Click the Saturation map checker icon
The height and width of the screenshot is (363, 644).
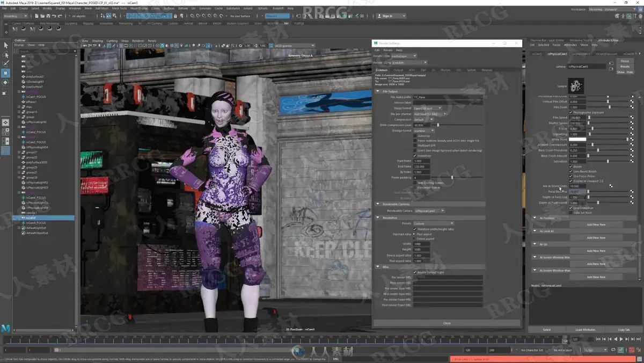(x=632, y=161)
